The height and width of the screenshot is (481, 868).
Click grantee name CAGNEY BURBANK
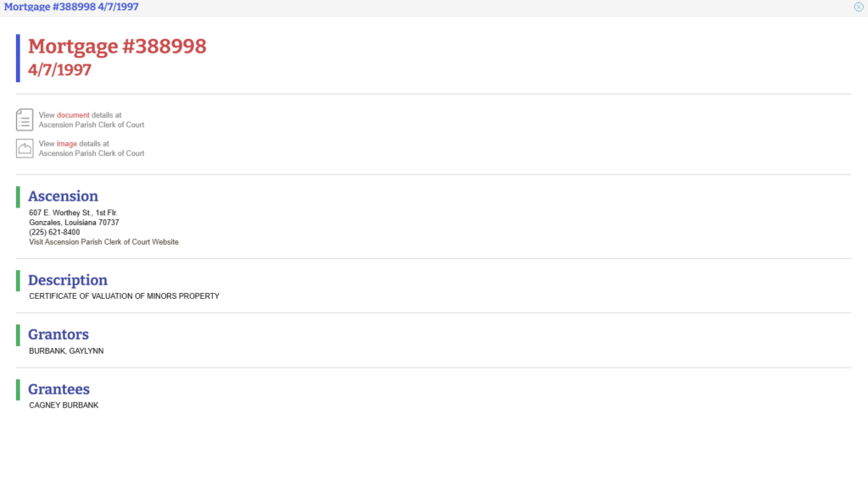tap(64, 406)
